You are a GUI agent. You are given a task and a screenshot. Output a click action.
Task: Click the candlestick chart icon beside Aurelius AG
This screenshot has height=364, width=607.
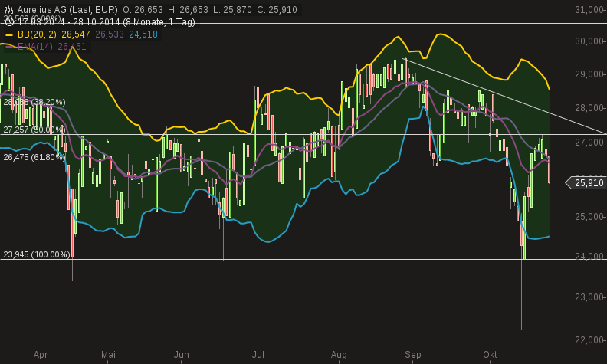point(8,10)
